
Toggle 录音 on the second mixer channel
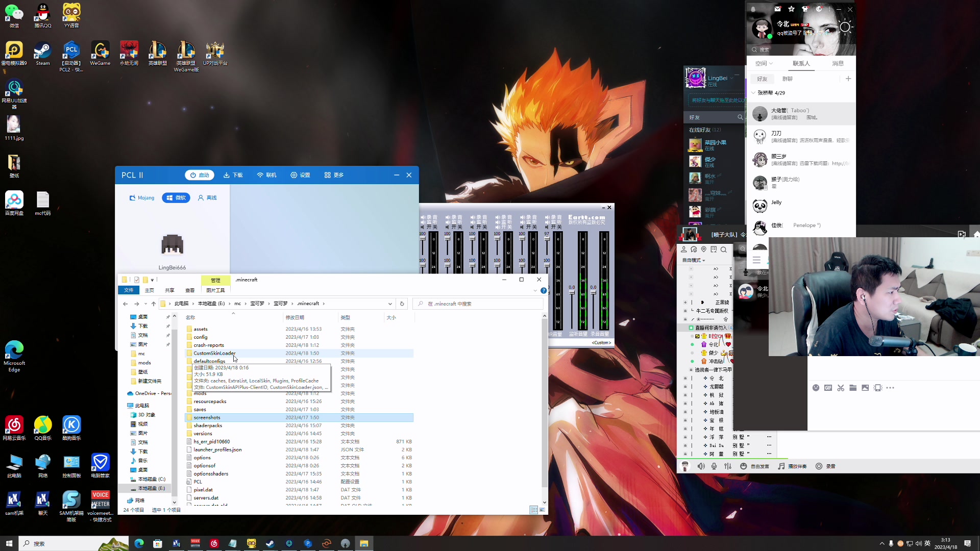(454, 217)
